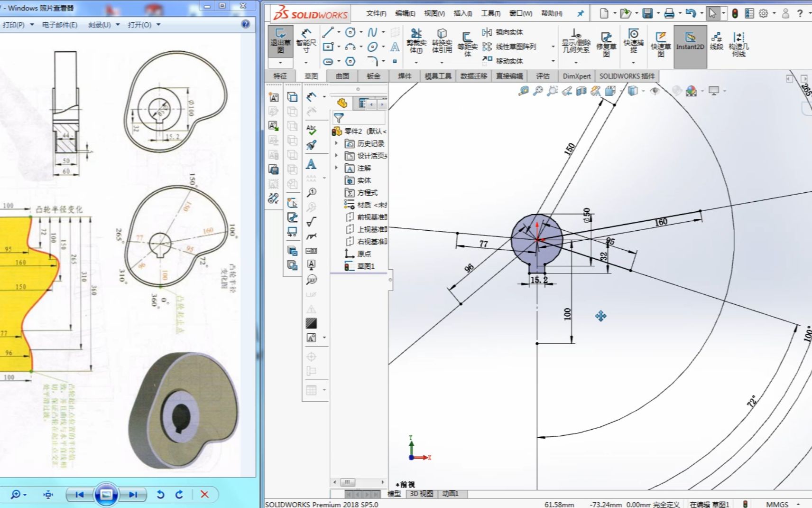Click Linear Sketch Pattern (线性草图阵列)

509,47
